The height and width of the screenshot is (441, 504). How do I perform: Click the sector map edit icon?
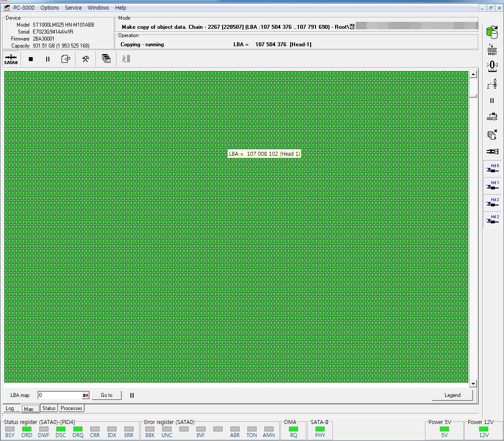(x=492, y=117)
